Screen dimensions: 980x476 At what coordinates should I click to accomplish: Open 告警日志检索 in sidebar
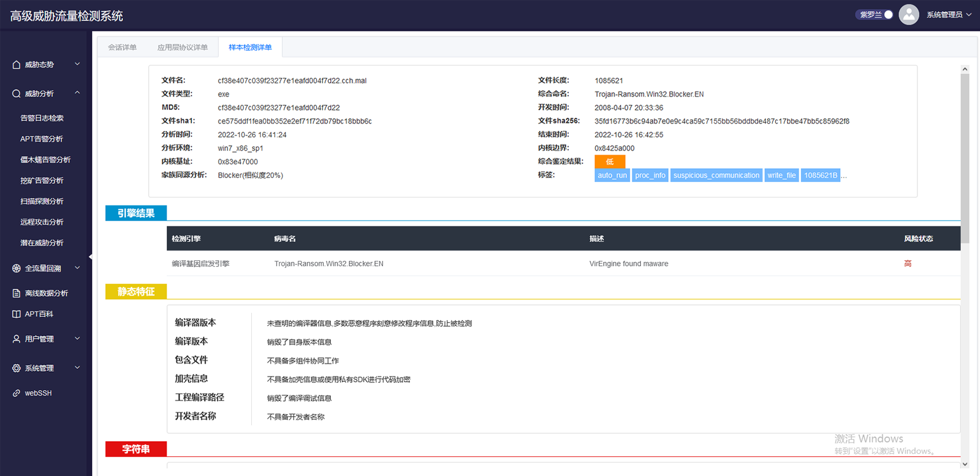coord(42,118)
